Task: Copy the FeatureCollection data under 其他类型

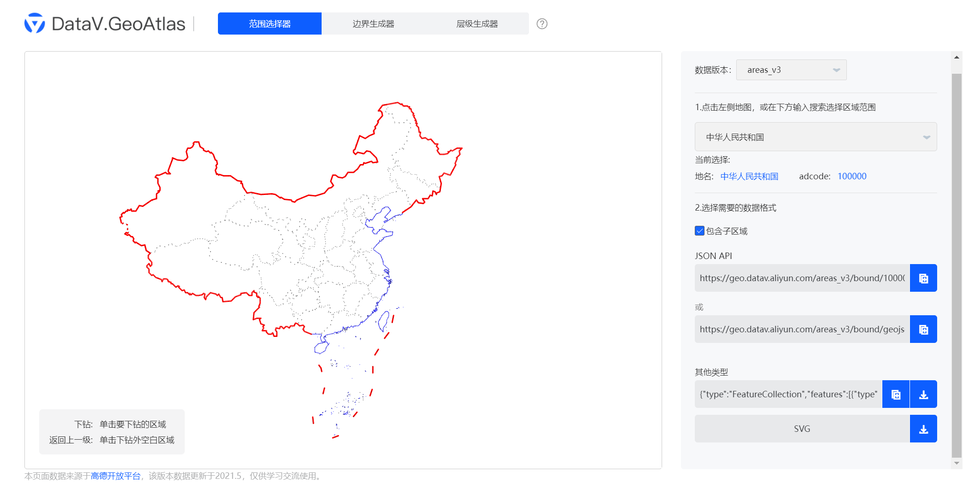Action: (895, 394)
